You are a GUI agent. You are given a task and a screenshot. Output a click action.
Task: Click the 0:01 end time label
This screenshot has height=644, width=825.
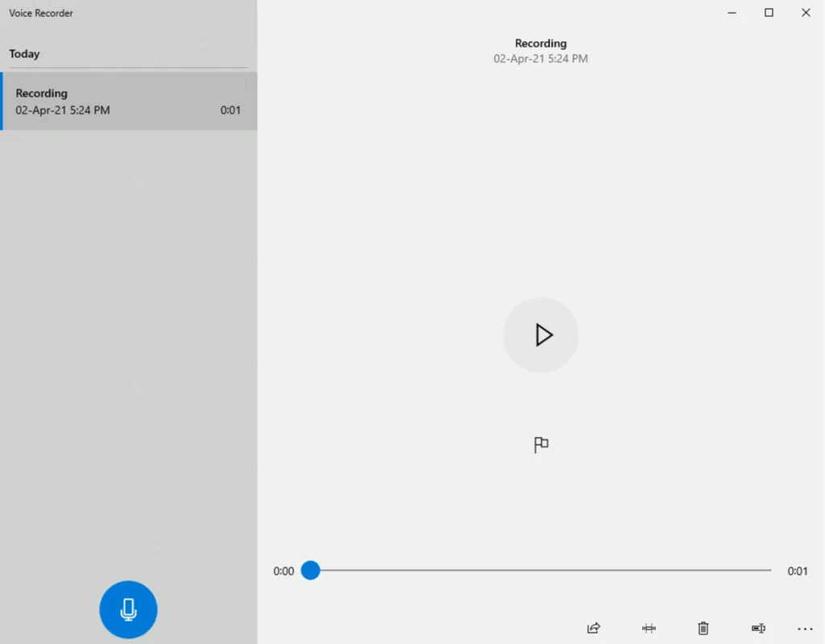[798, 571]
